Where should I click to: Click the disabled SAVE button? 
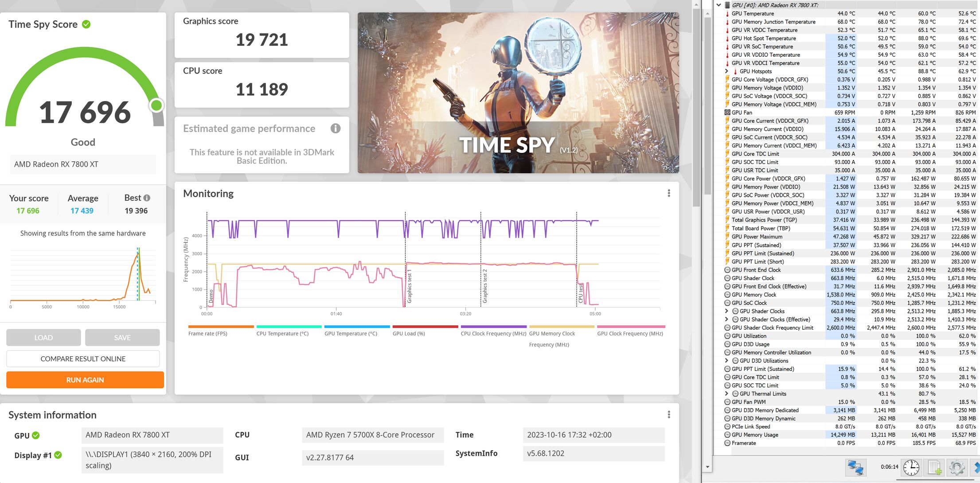(122, 338)
